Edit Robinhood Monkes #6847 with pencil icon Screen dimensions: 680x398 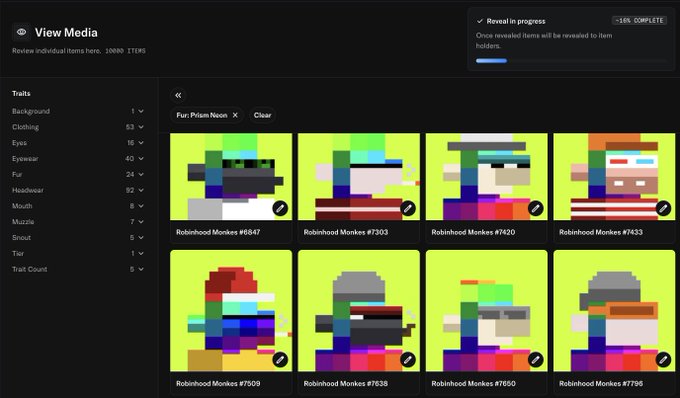pyautogui.click(x=280, y=209)
